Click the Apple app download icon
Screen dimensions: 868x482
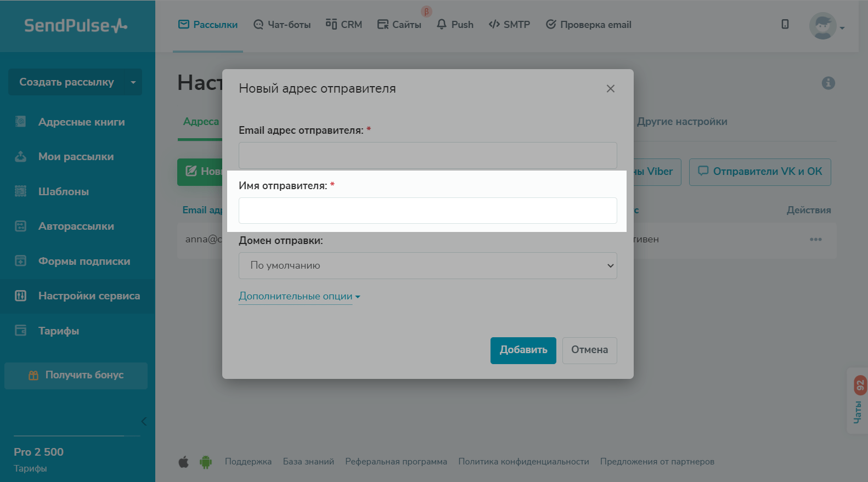pyautogui.click(x=184, y=462)
